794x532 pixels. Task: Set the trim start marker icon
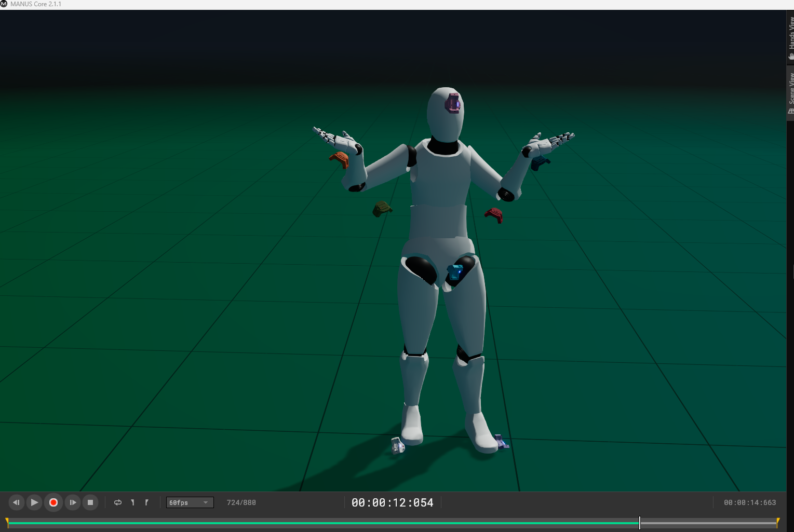click(133, 502)
